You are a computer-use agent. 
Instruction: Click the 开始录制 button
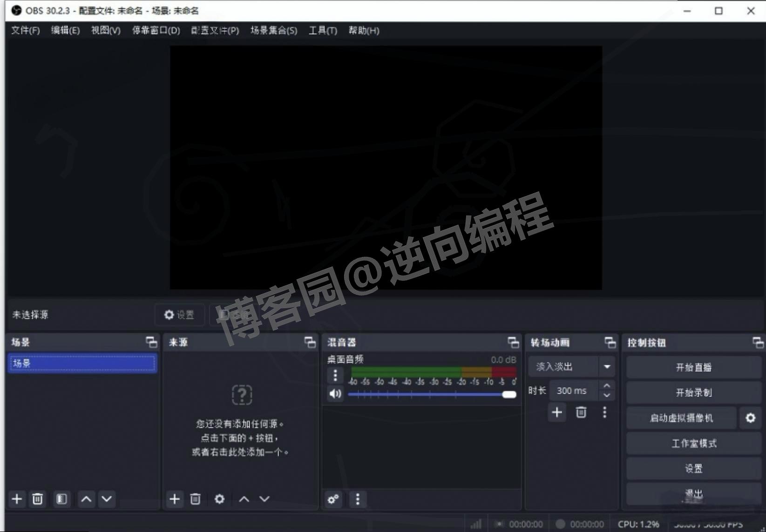(693, 392)
